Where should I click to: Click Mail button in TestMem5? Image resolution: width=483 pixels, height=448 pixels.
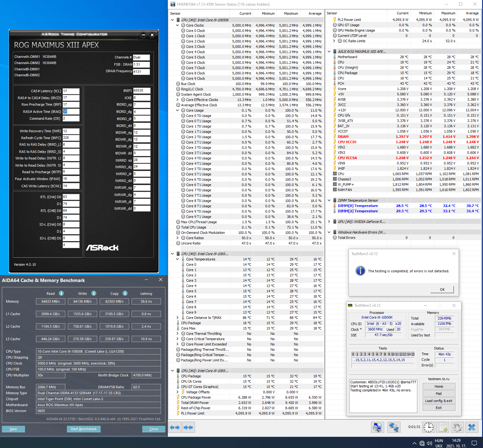pos(439,394)
